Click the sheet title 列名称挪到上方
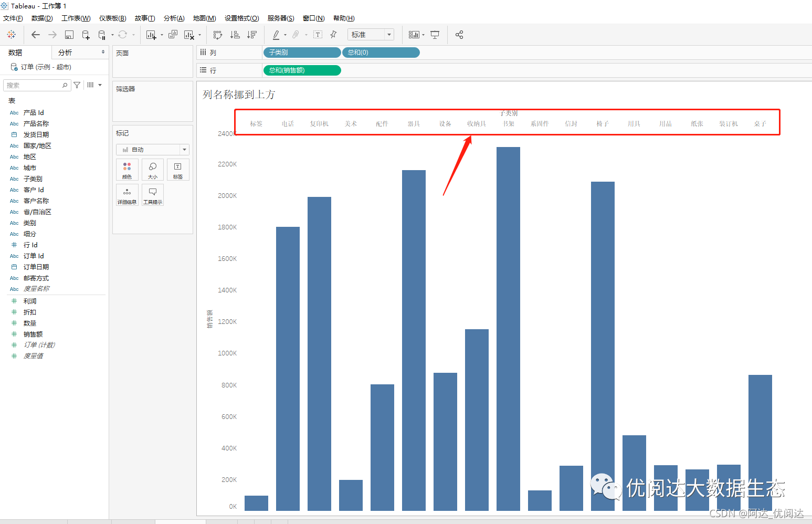The width and height of the screenshot is (812, 524). [x=239, y=95]
